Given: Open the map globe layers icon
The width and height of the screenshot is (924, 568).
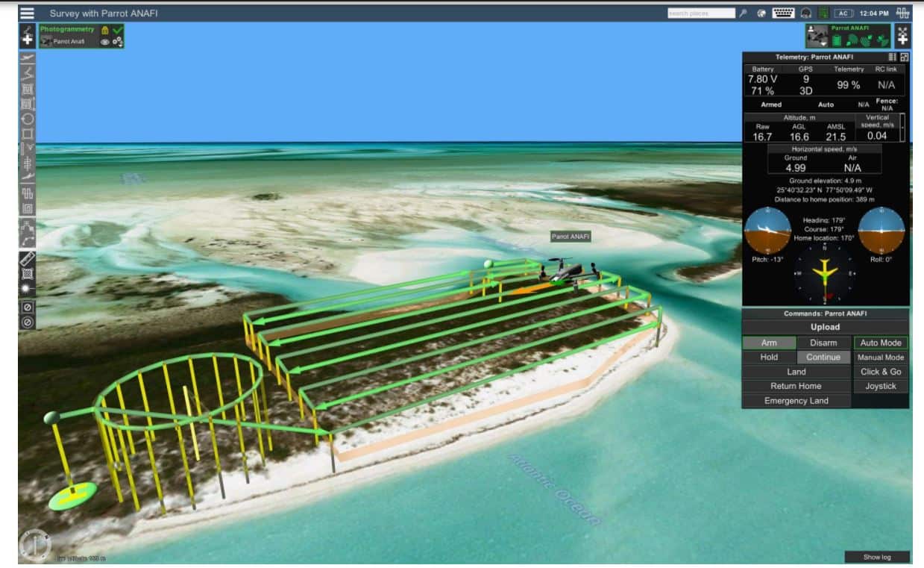Looking at the screenshot, I should pos(761,13).
